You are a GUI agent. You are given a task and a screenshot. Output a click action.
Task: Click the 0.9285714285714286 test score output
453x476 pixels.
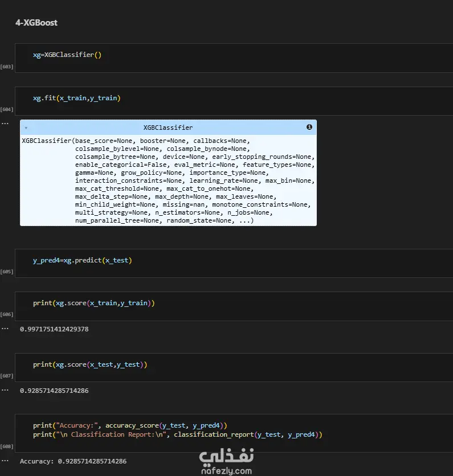point(54,391)
